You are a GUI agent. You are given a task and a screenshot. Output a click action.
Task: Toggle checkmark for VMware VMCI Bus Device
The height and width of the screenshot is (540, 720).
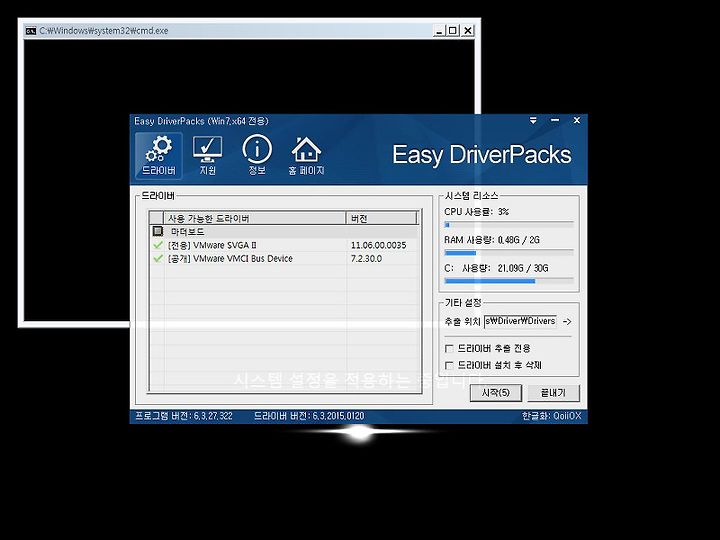pyautogui.click(x=158, y=259)
